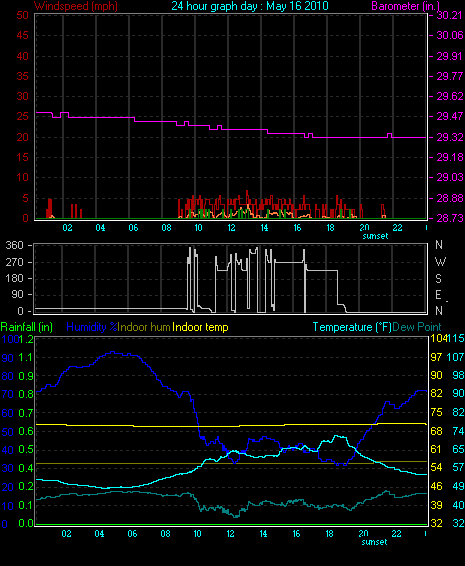This screenshot has height=566, width=465.
Task: Click the red windspeed axis label 15
Action: (22, 157)
